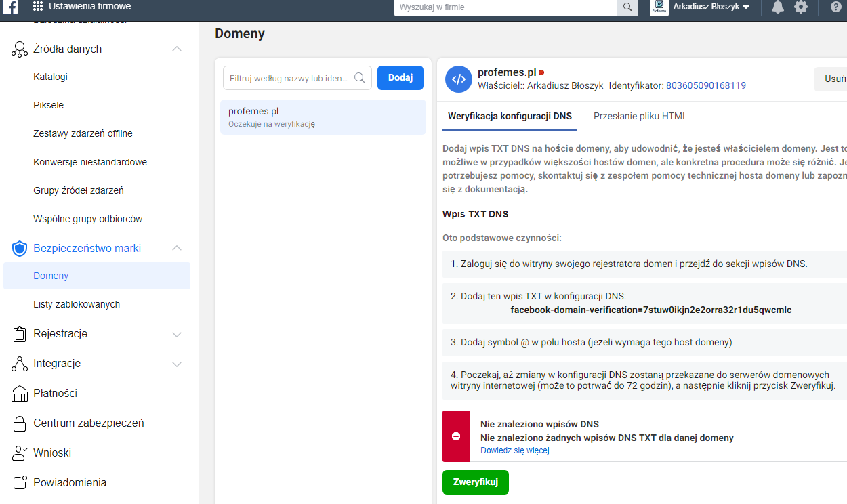
Task: Click the Profemes account avatar thumbnail
Action: tap(659, 7)
